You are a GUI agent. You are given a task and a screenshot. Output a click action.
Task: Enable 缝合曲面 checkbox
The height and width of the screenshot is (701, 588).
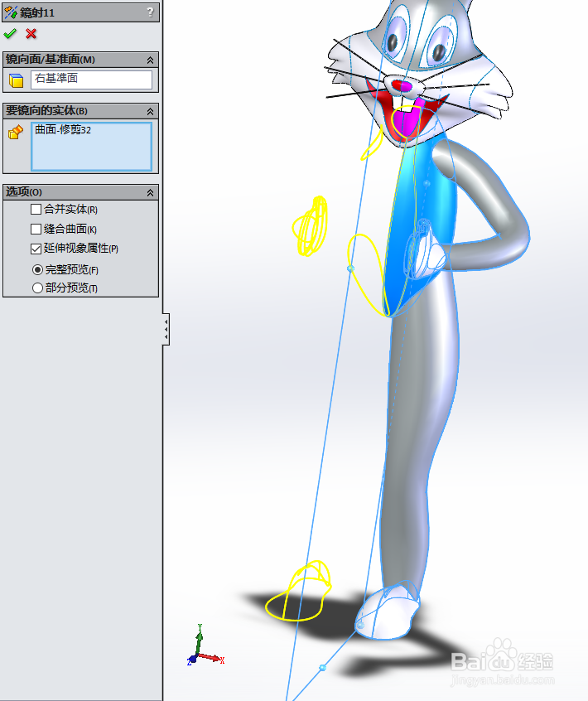(36, 229)
